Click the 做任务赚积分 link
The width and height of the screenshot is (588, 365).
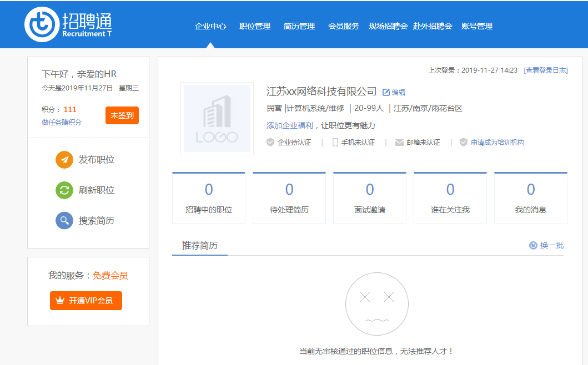[x=62, y=123]
